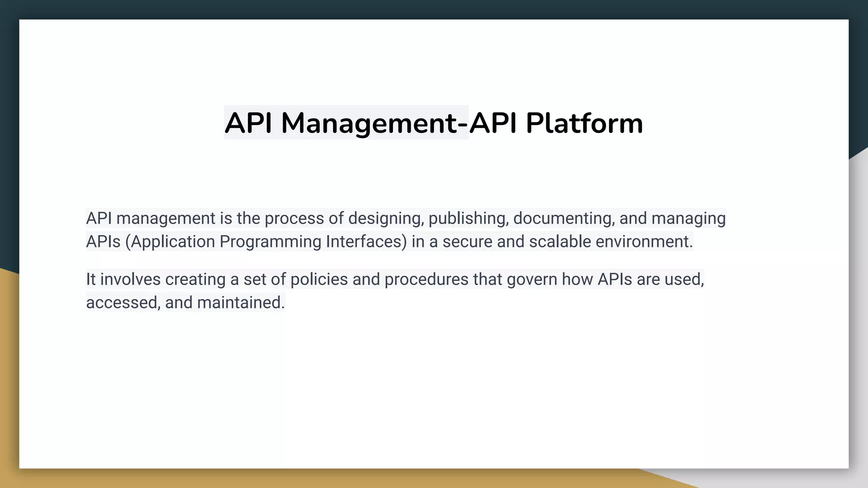Click the word 'procedures' in the second paragraph

[x=426, y=280]
